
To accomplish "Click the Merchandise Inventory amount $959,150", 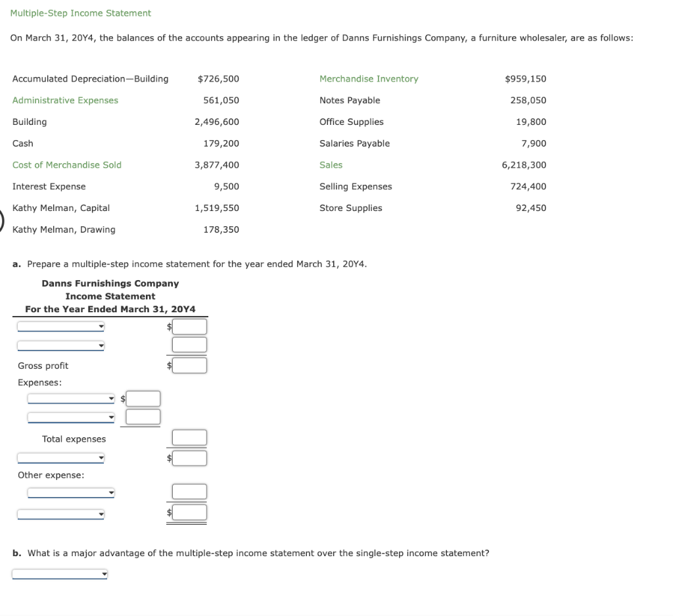I will click(526, 79).
